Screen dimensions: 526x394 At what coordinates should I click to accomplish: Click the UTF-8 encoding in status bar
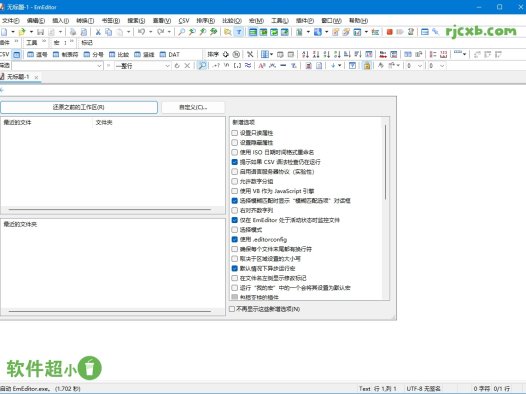coord(424,389)
